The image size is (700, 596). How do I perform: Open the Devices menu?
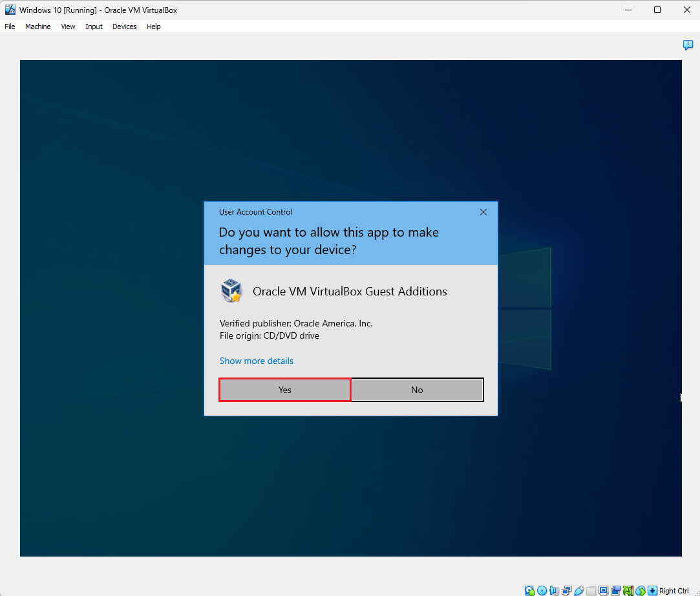[x=125, y=27]
